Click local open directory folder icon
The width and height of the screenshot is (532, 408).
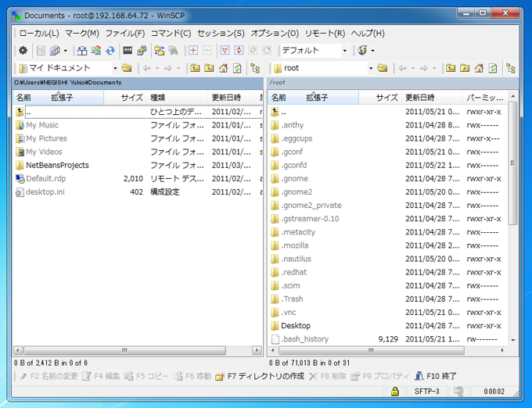click(x=127, y=68)
